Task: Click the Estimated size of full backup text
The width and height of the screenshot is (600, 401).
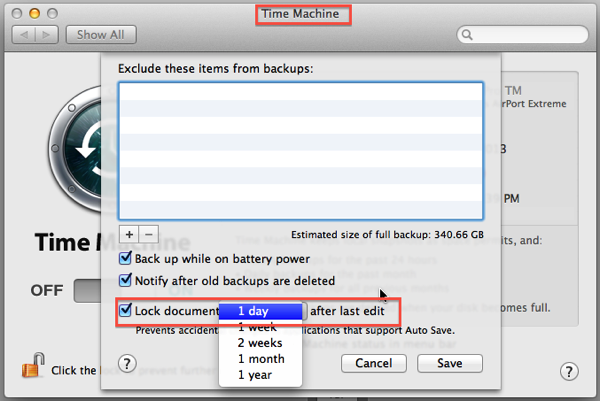Action: pos(387,235)
